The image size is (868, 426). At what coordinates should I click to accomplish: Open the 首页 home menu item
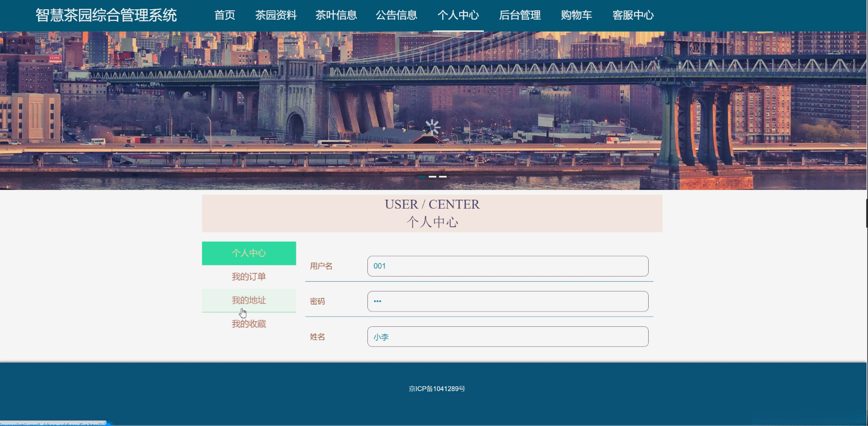pyautogui.click(x=224, y=15)
